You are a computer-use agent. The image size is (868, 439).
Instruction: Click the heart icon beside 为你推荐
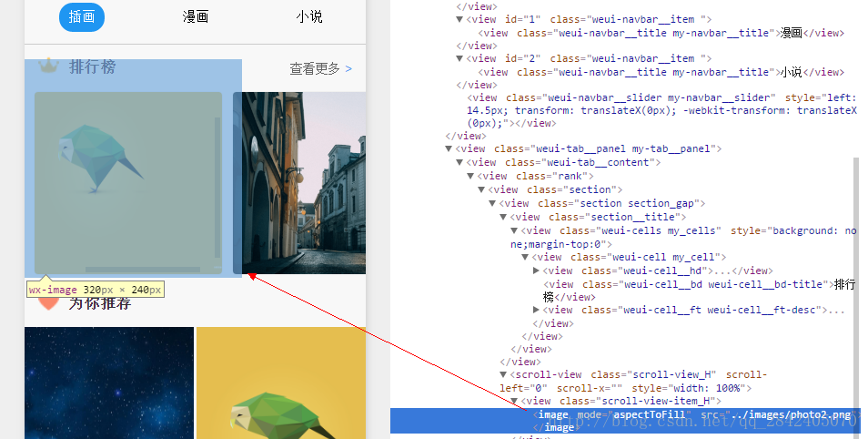[48, 302]
